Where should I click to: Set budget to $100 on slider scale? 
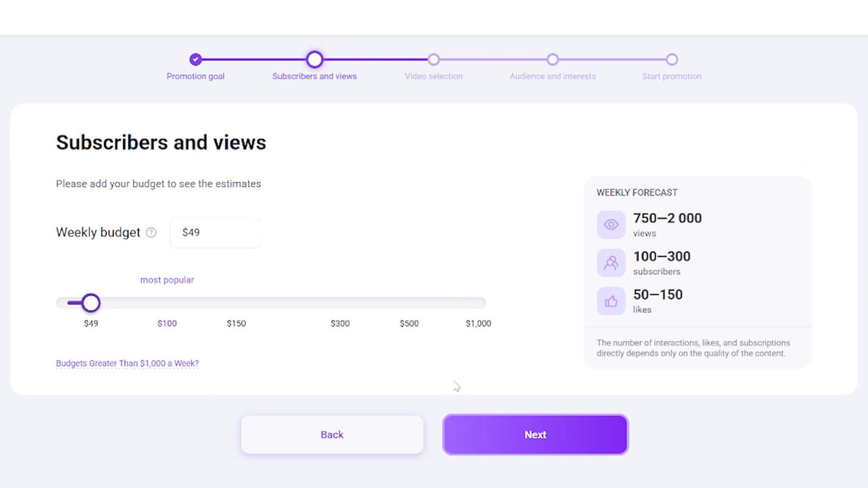pos(167,323)
